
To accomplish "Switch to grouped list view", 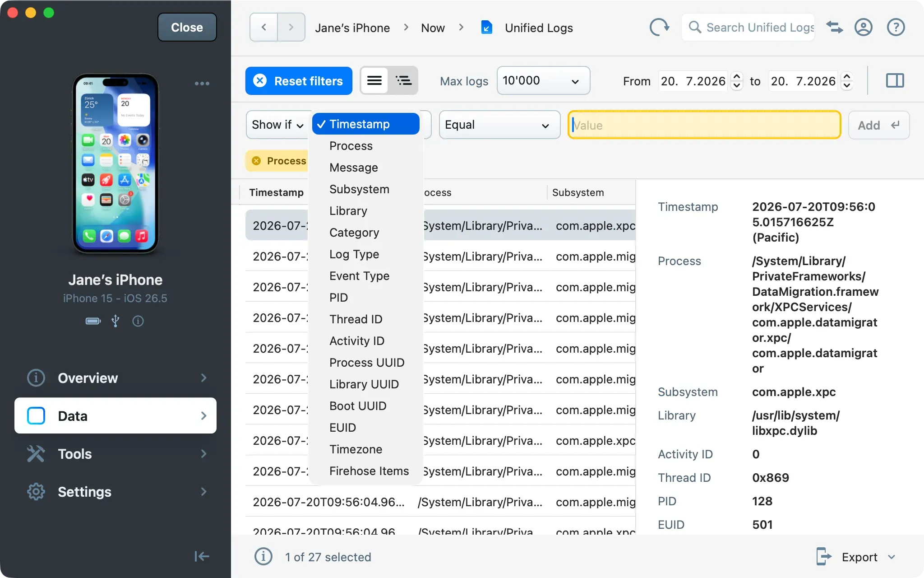I will tap(403, 81).
